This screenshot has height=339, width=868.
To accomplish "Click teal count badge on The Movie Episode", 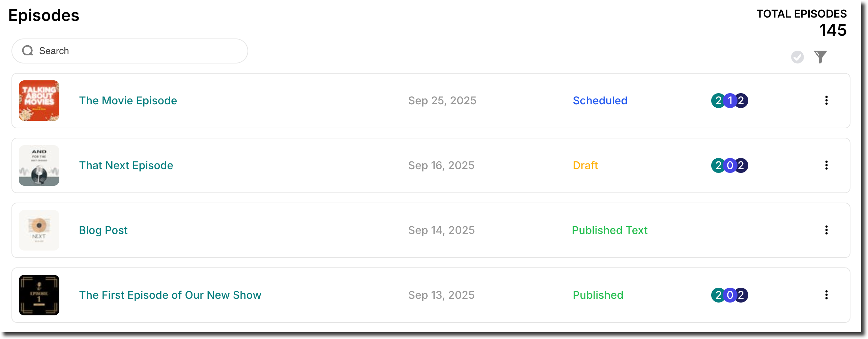I will 718,101.
